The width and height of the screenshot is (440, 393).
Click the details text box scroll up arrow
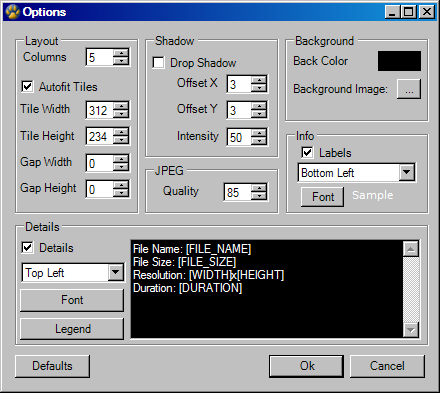coord(411,249)
